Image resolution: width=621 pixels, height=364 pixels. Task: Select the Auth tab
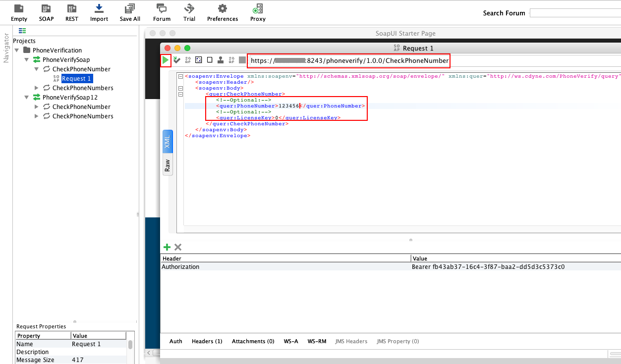pos(175,341)
